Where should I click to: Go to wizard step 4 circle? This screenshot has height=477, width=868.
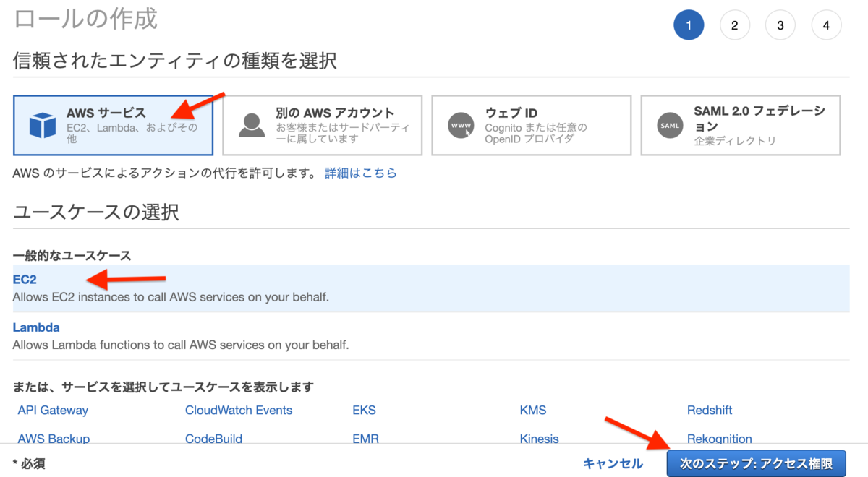pyautogui.click(x=826, y=25)
